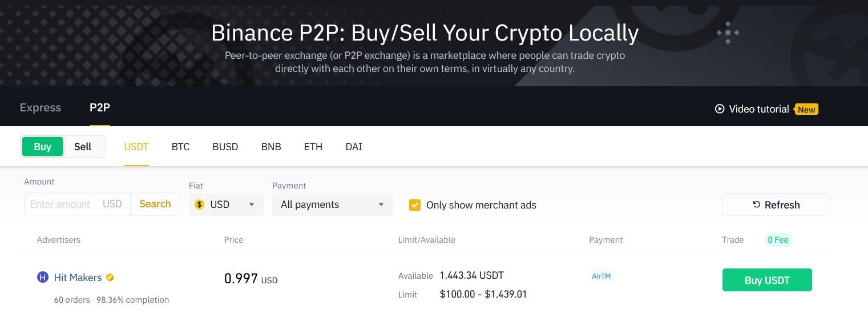This screenshot has width=868, height=321.
Task: Click the refresh arrow icon
Action: [757, 204]
